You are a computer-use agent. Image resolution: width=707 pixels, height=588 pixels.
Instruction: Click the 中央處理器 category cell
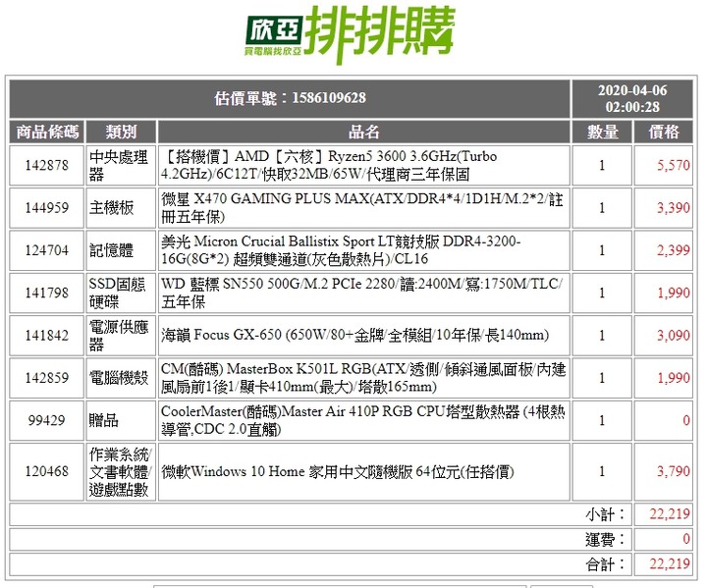[x=121, y=166]
